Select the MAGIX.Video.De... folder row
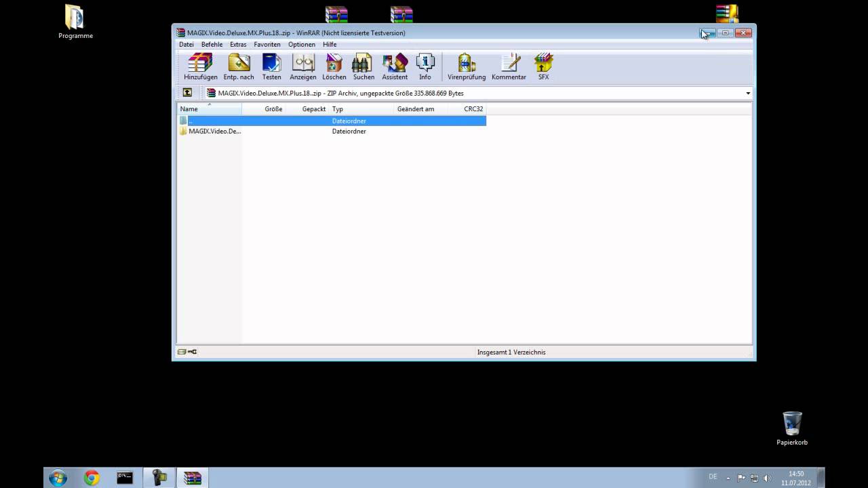Screen dimensions: 868x488 (x=332, y=131)
